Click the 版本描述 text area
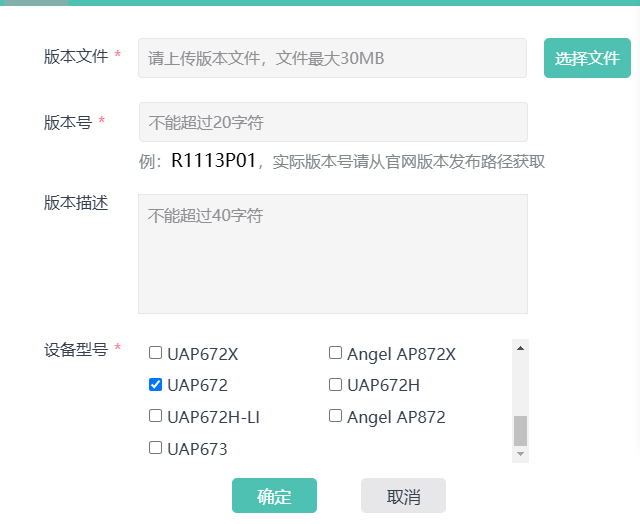 coord(332,253)
